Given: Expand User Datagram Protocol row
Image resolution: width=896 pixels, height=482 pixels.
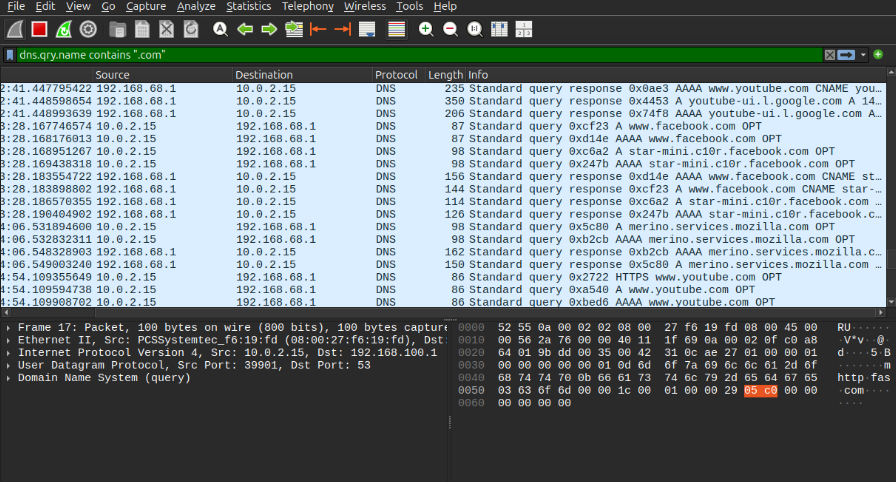Looking at the screenshot, I should (9, 365).
